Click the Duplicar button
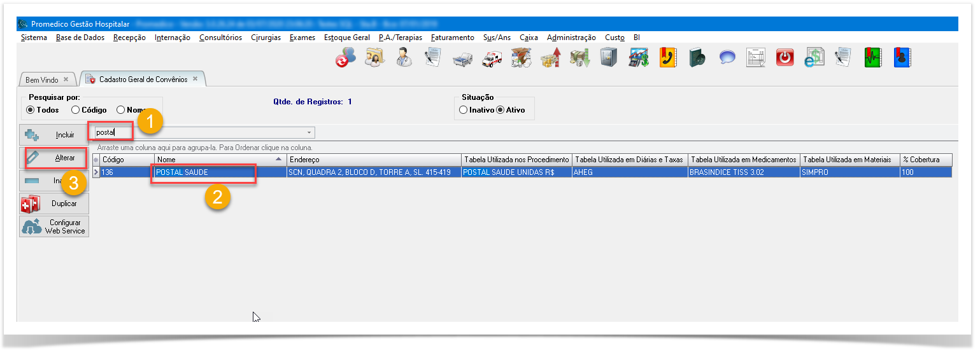Viewport: 980px width, 353px height. tap(53, 204)
